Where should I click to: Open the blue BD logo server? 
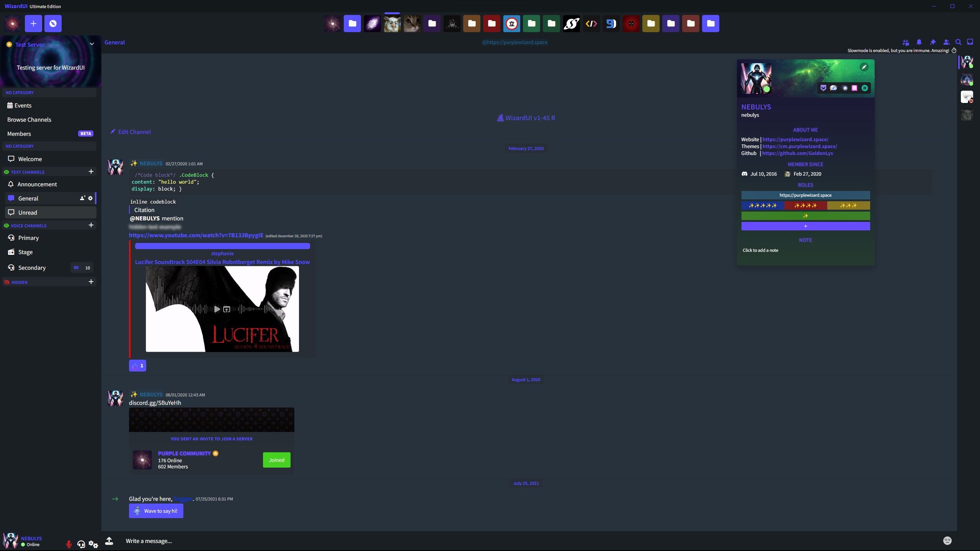coord(611,24)
